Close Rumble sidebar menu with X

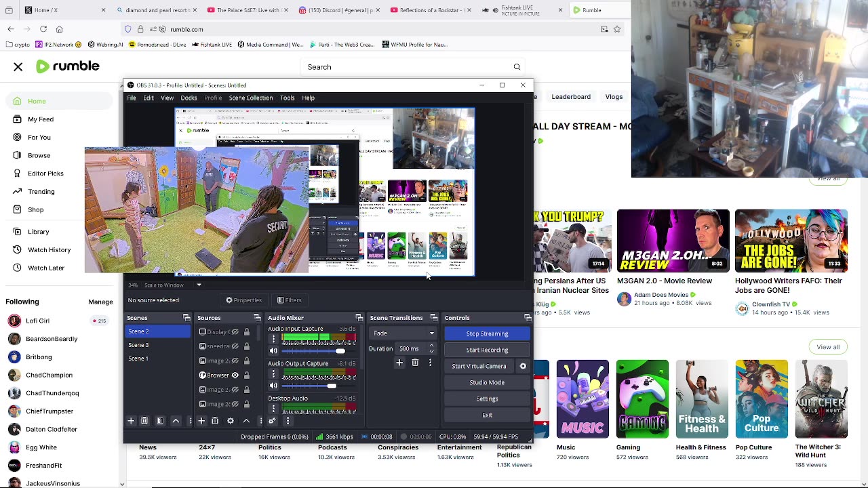[18, 66]
